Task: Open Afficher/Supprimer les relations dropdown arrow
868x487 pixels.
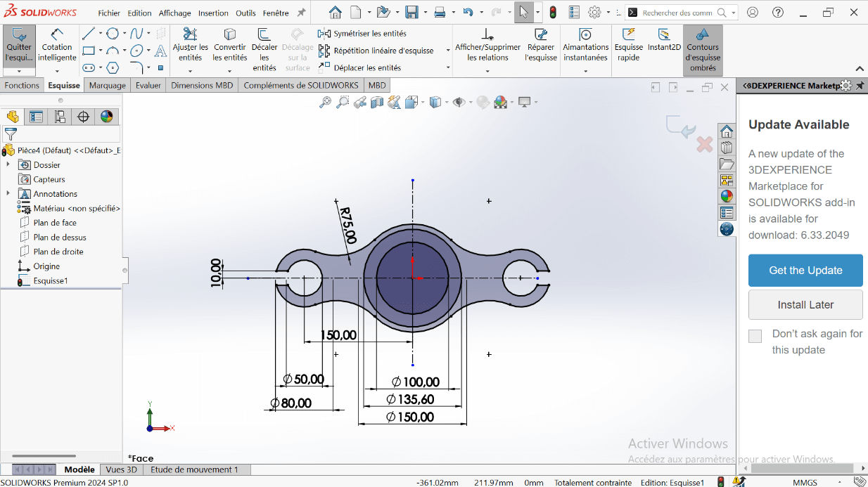Action: pyautogui.click(x=487, y=71)
